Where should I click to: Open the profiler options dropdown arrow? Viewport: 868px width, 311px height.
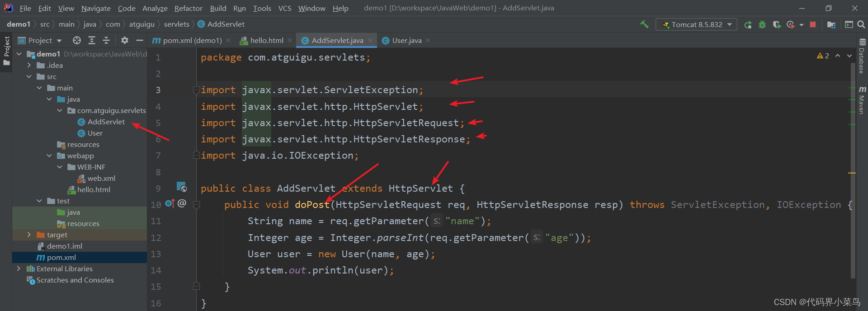point(802,25)
